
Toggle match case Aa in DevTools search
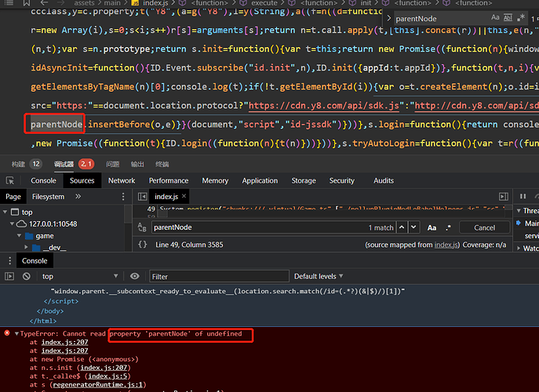(x=432, y=227)
